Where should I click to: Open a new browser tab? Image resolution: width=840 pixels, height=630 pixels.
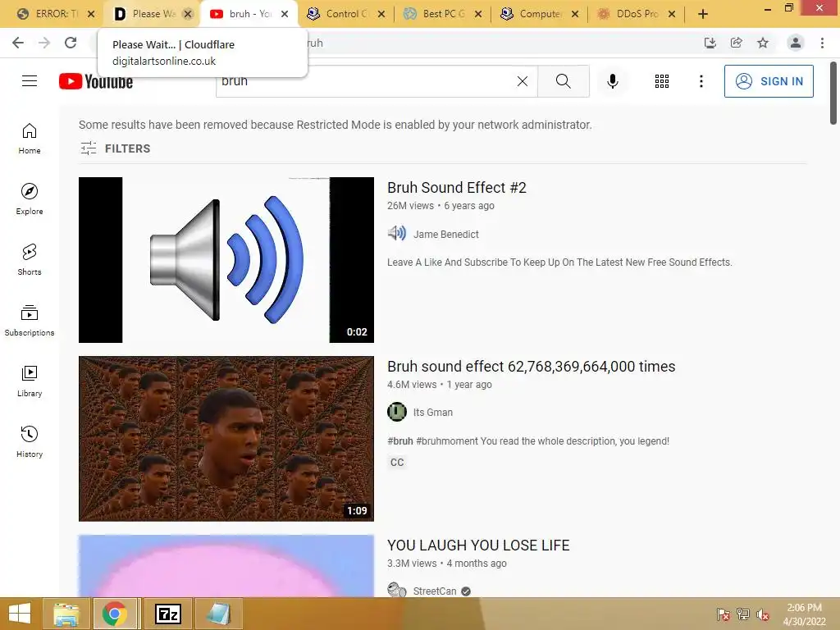703,14
